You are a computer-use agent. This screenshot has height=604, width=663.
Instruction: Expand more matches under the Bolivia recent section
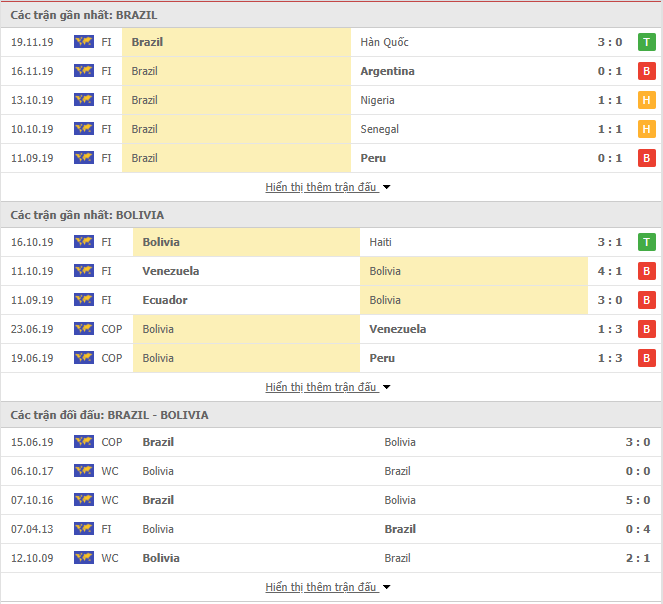(x=328, y=387)
